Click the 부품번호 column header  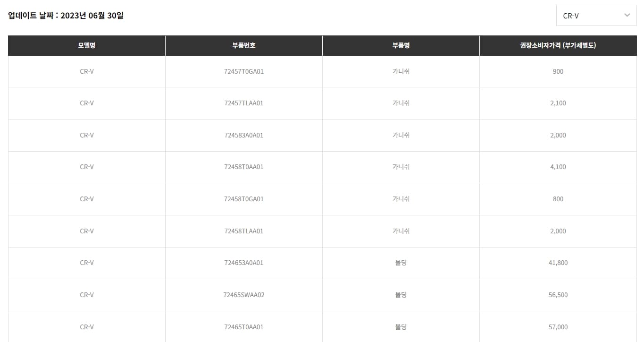(244, 46)
